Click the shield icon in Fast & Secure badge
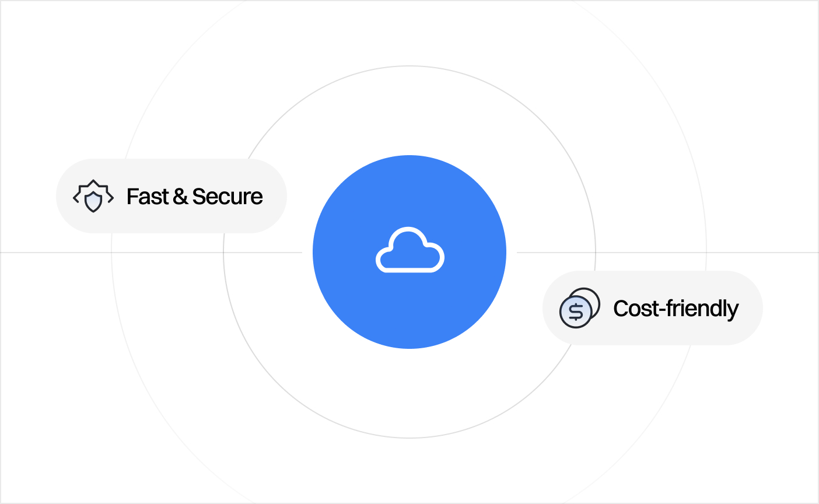 (x=93, y=201)
